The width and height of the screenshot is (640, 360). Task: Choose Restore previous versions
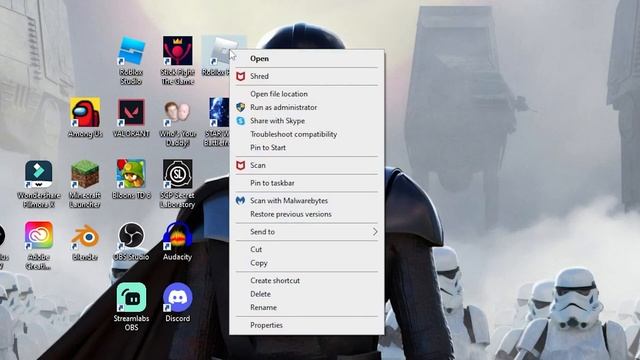(x=307, y=214)
